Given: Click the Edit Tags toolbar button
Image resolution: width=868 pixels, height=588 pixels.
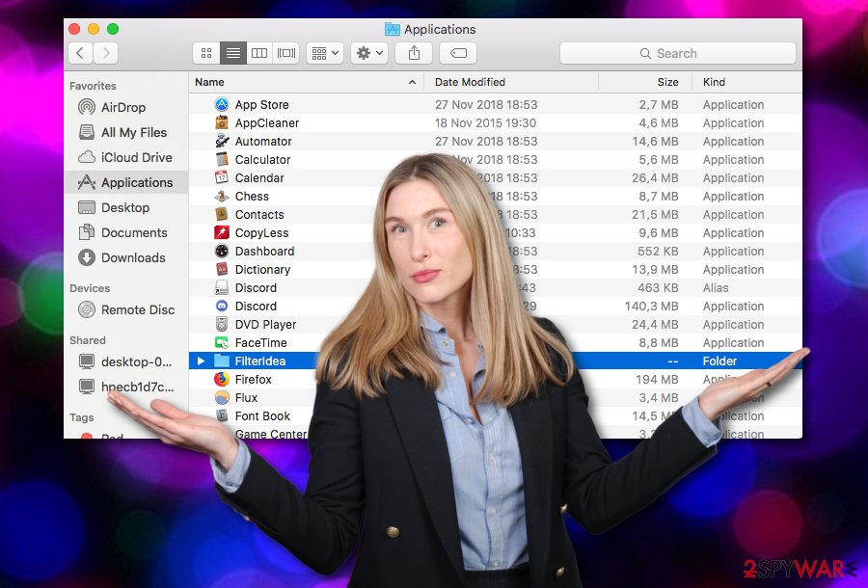Looking at the screenshot, I should pos(458,53).
